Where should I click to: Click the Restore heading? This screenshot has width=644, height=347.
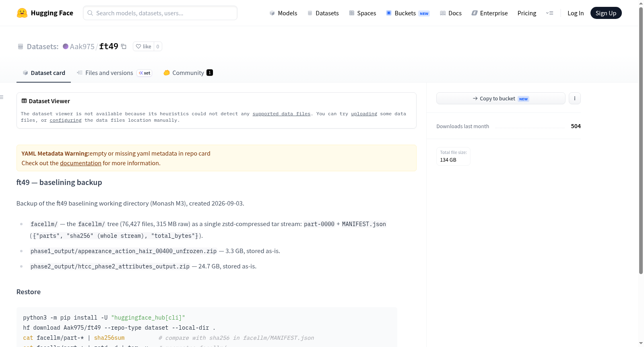pos(29,292)
